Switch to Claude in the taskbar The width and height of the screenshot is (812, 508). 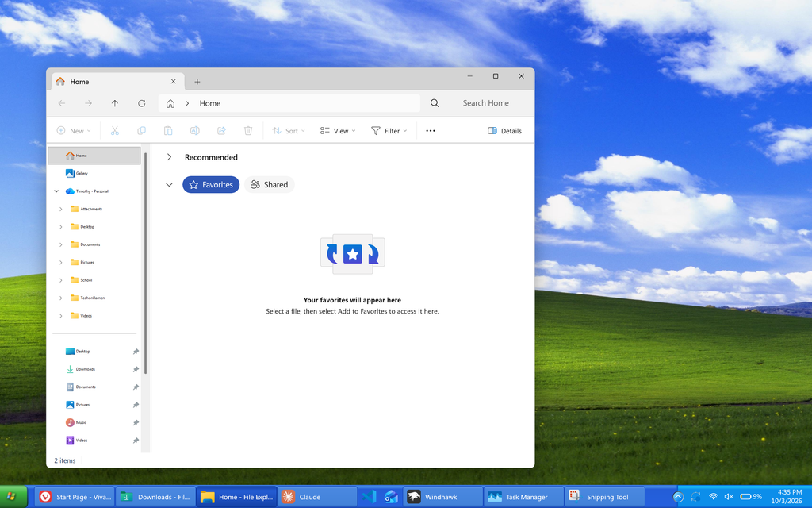pyautogui.click(x=317, y=497)
